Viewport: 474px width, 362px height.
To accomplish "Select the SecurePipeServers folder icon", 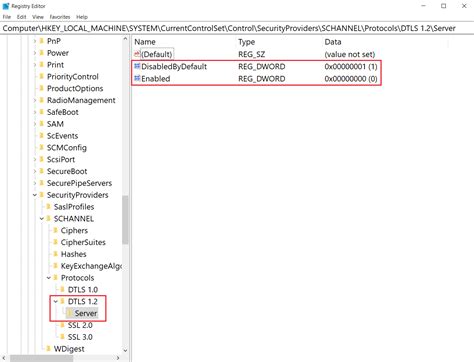I will (42, 183).
